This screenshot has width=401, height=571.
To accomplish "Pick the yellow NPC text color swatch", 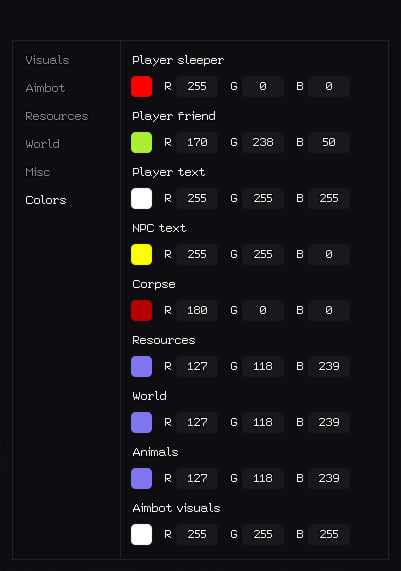I will tap(141, 254).
